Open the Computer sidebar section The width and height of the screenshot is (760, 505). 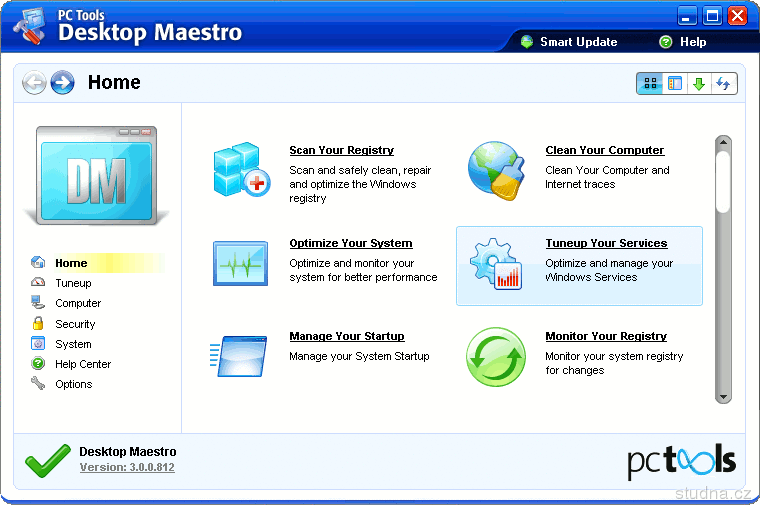click(x=78, y=303)
